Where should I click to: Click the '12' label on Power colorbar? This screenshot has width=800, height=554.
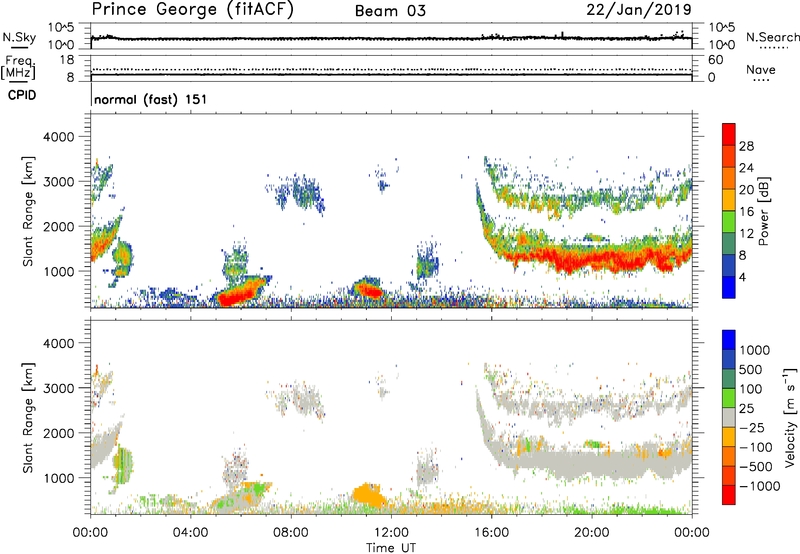[746, 234]
